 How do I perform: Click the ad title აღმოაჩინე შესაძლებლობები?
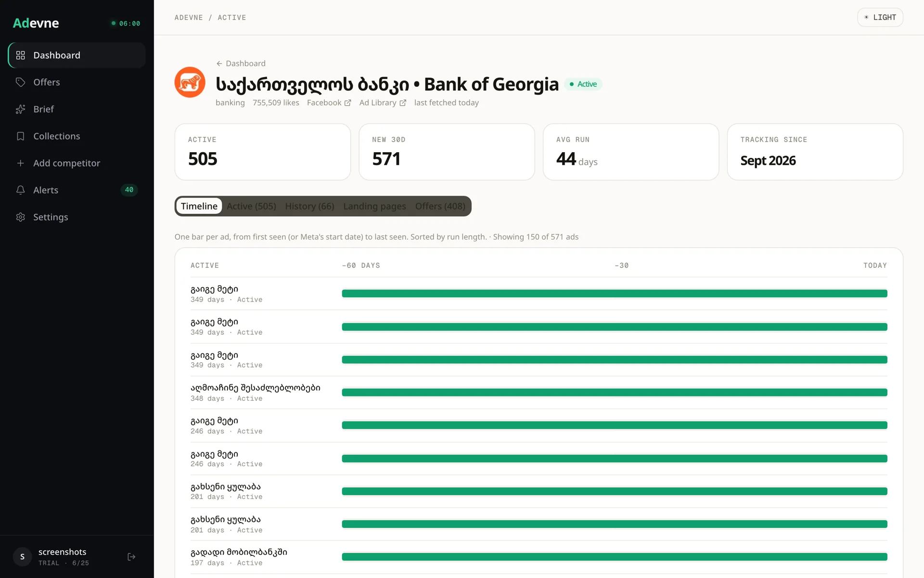255,388
